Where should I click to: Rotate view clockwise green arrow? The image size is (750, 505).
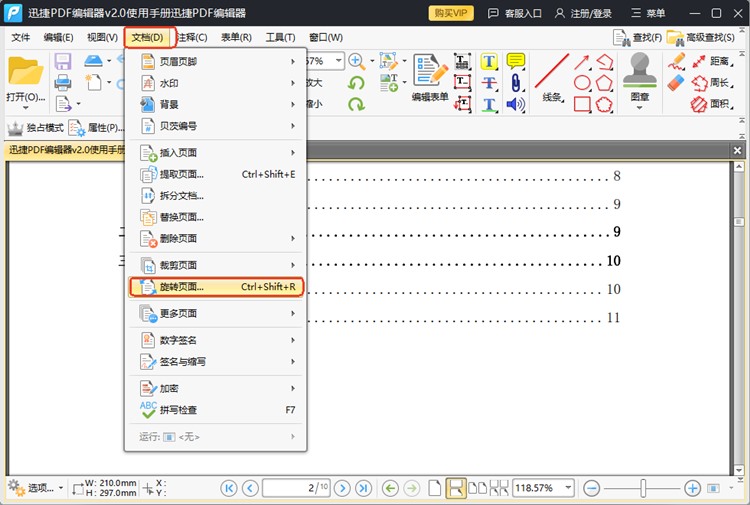pyautogui.click(x=356, y=104)
